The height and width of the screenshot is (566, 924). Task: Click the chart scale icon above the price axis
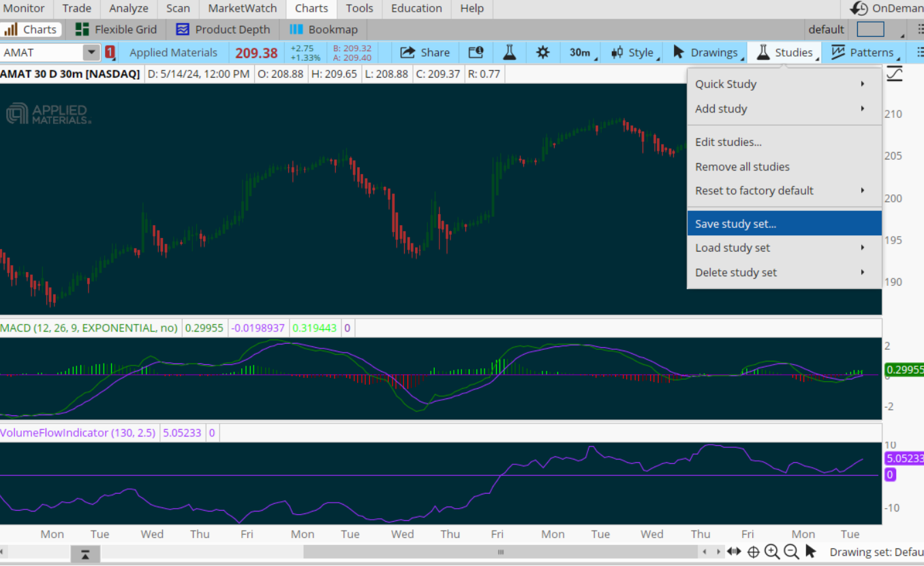[894, 74]
